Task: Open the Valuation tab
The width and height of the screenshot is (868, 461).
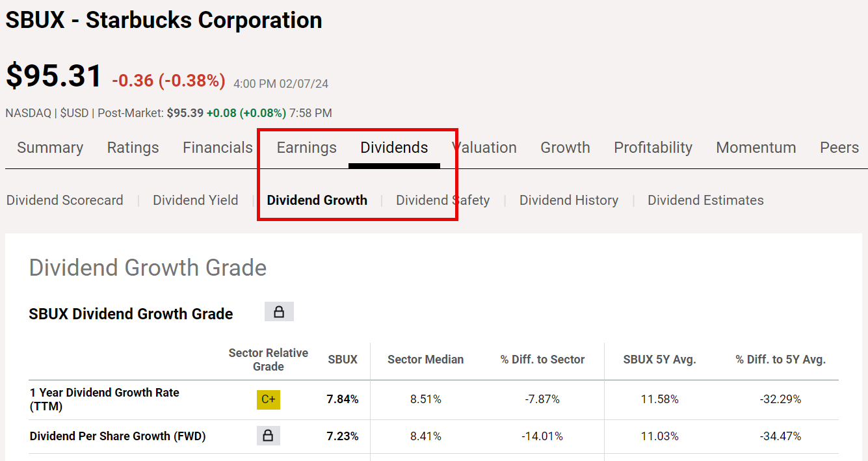Action: click(484, 148)
